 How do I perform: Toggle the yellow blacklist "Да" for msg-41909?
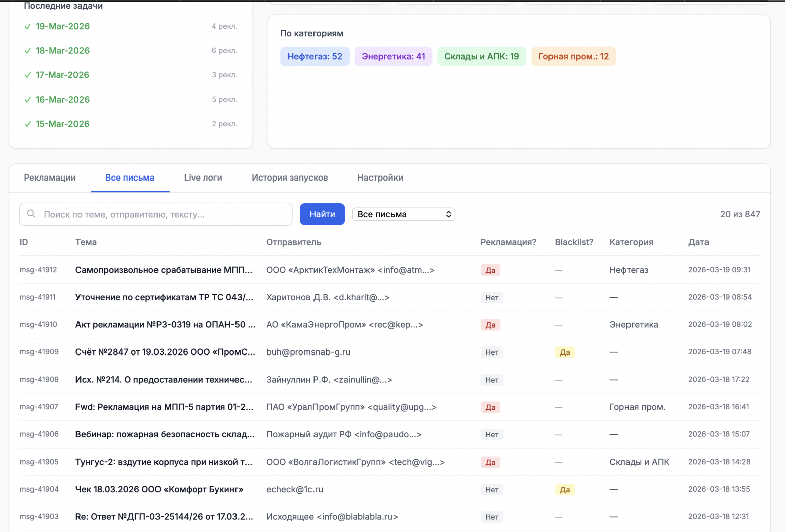coord(565,352)
